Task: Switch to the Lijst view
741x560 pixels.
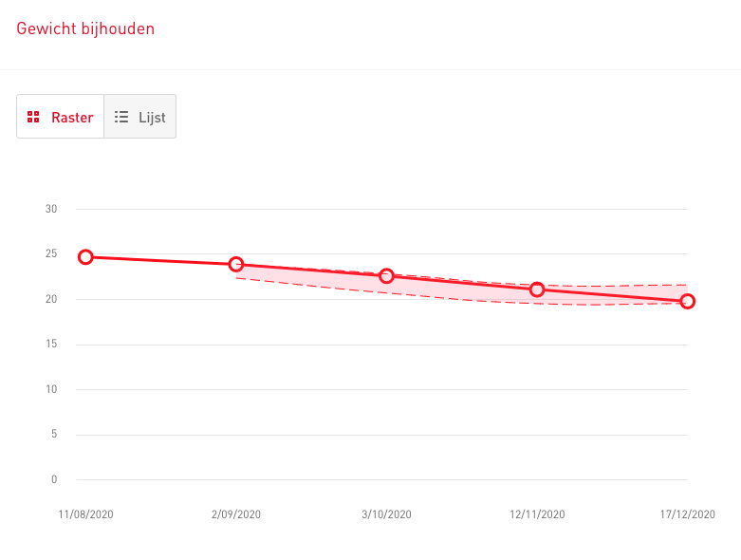Action: [x=139, y=116]
